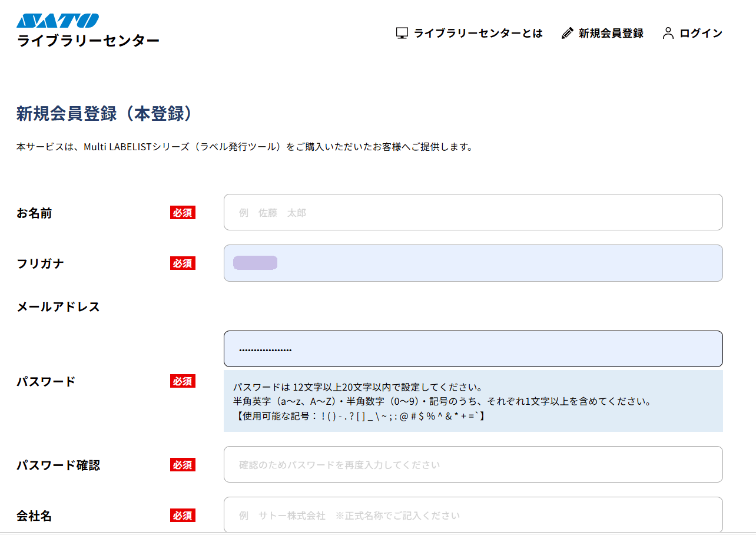Click the Multi LABELIST service description text
This screenshot has height=535, width=756.
pyautogui.click(x=245, y=147)
